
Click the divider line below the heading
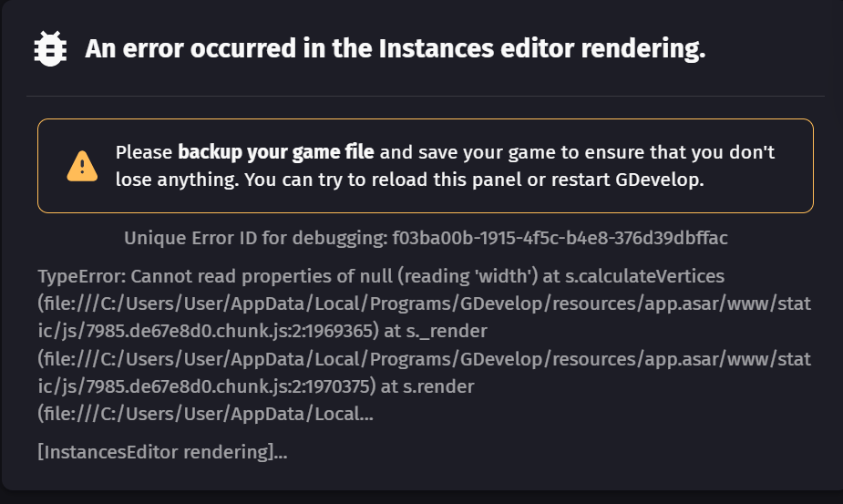click(x=425, y=96)
